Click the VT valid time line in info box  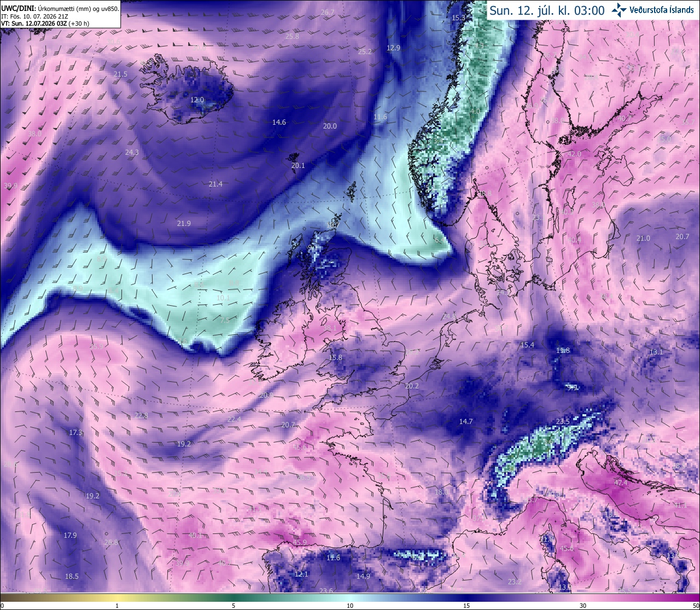coord(45,24)
